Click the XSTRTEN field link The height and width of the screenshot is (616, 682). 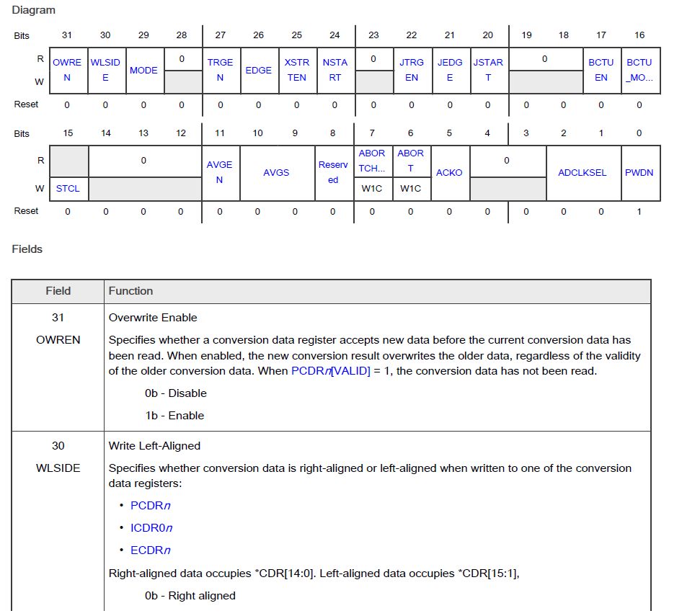[296, 70]
